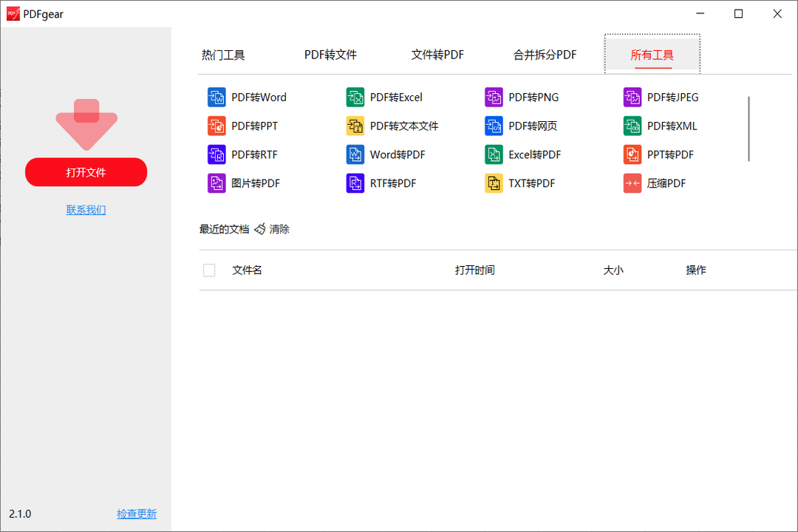Switch to the 热门工具 tab
This screenshot has width=798, height=532.
(222, 54)
